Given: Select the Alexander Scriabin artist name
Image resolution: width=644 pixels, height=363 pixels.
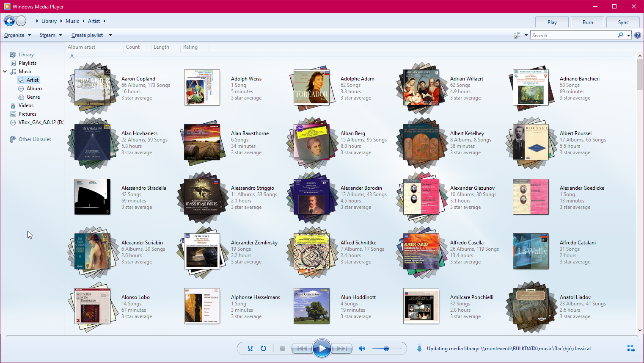Looking at the screenshot, I should 142,243.
